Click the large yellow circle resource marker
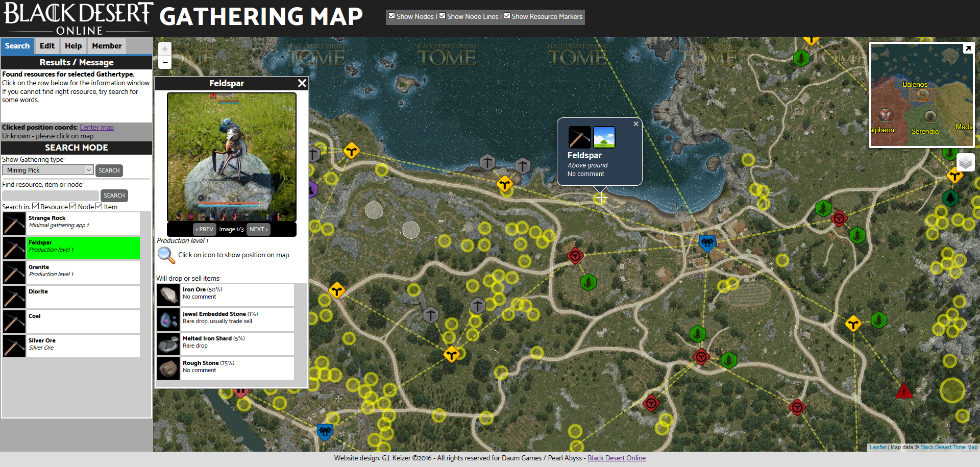This screenshot has height=467, width=980. pos(952,390)
